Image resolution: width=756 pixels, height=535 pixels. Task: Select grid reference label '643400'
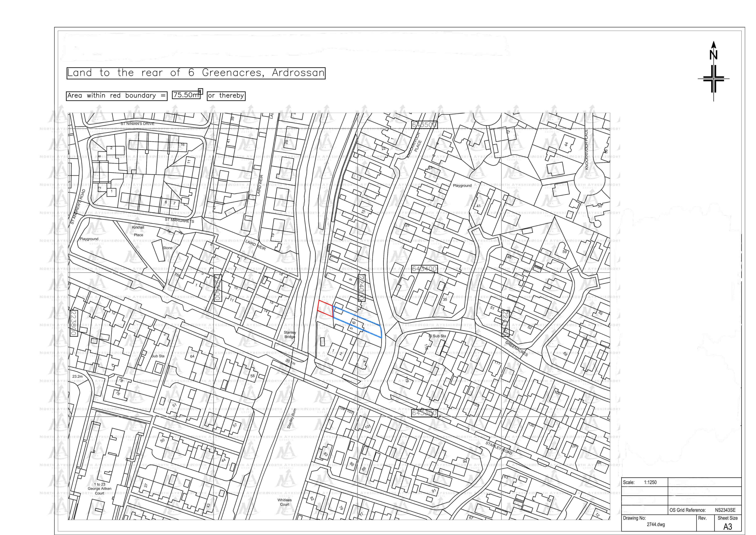click(425, 269)
